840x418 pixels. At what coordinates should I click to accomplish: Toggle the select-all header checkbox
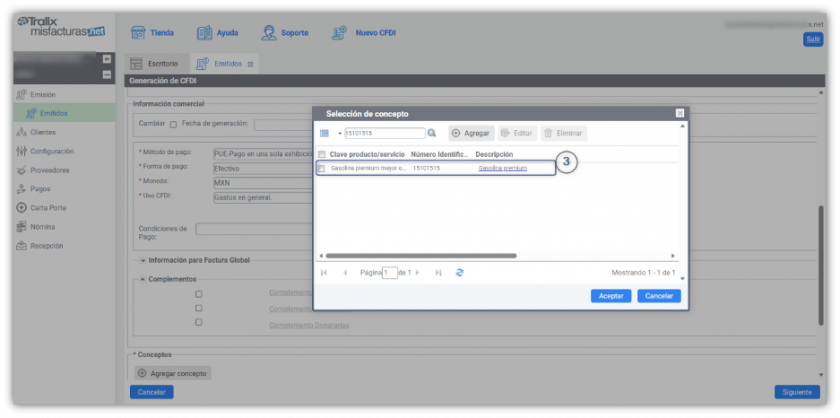pos(321,155)
